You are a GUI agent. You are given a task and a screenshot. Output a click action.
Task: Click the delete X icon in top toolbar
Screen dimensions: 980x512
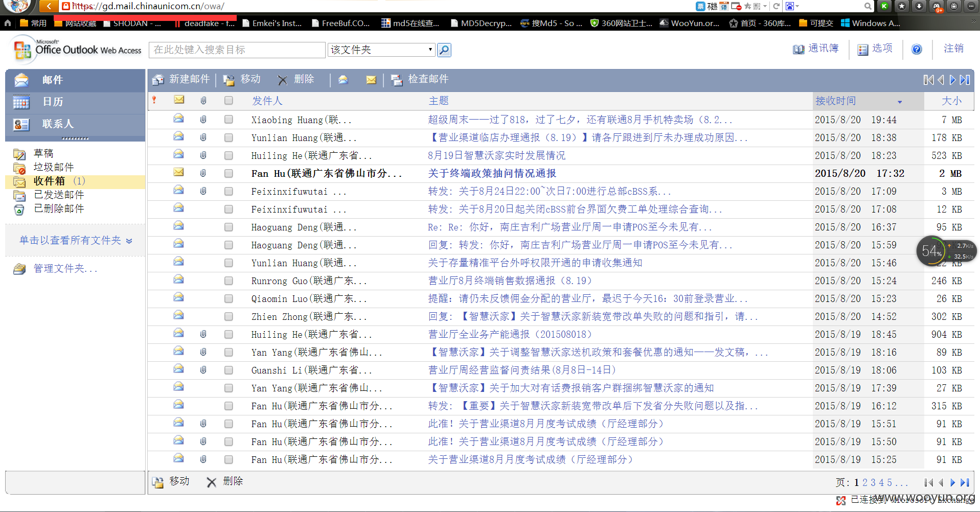point(282,80)
